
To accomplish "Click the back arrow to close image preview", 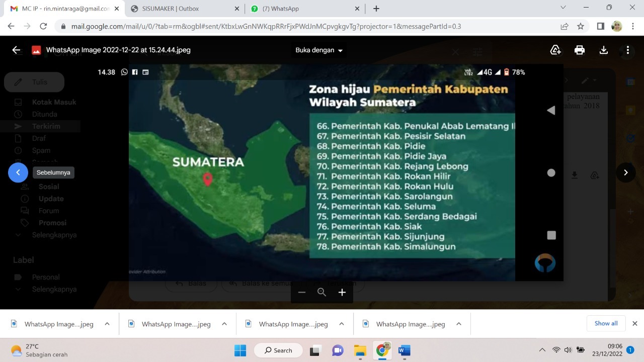I will [x=16, y=50].
